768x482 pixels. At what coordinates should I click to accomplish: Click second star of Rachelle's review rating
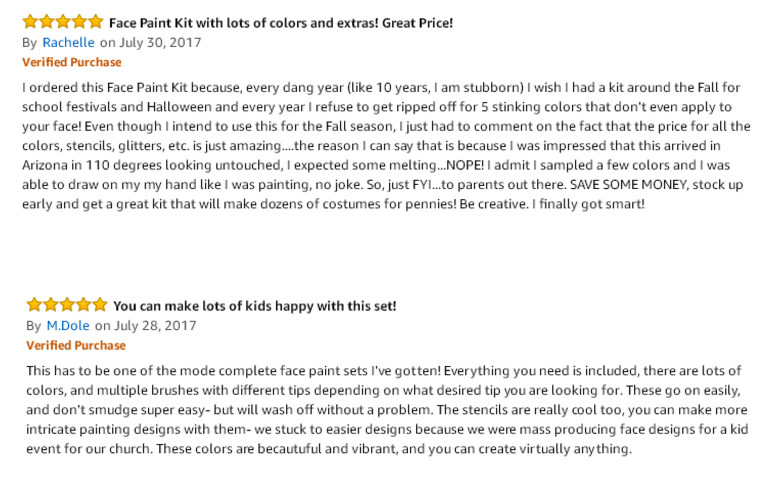[x=47, y=22]
